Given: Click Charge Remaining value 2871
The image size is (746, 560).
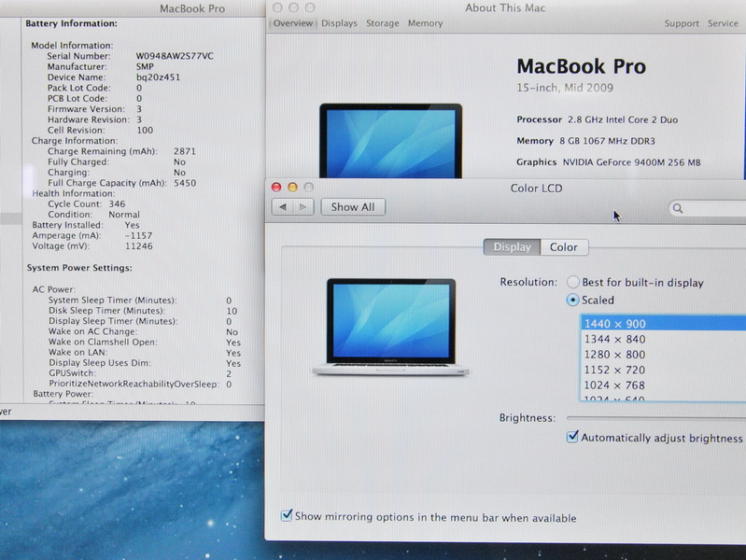Looking at the screenshot, I should [x=185, y=151].
